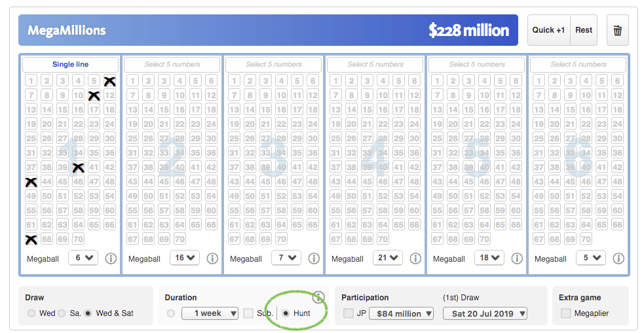Click the Quick +1 button

pos(548,30)
